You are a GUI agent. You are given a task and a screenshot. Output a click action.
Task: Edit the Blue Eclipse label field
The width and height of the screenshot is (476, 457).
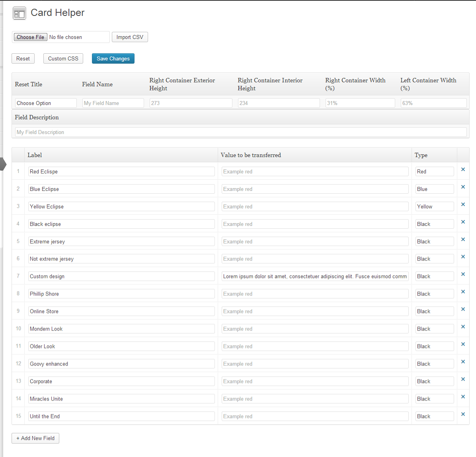tap(121, 189)
